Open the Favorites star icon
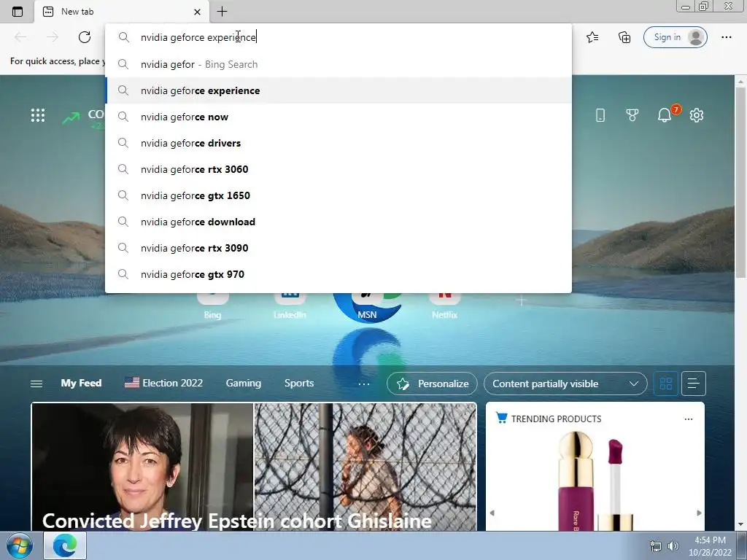The height and width of the screenshot is (560, 747). coord(592,37)
